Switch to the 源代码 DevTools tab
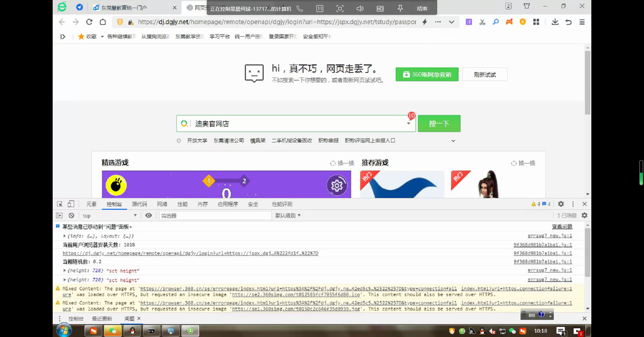 click(139, 204)
